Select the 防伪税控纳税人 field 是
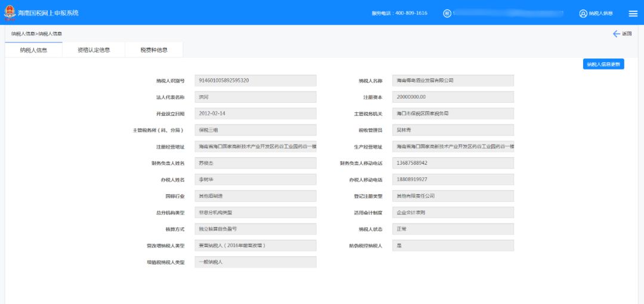The height and width of the screenshot is (304, 644). (453, 245)
